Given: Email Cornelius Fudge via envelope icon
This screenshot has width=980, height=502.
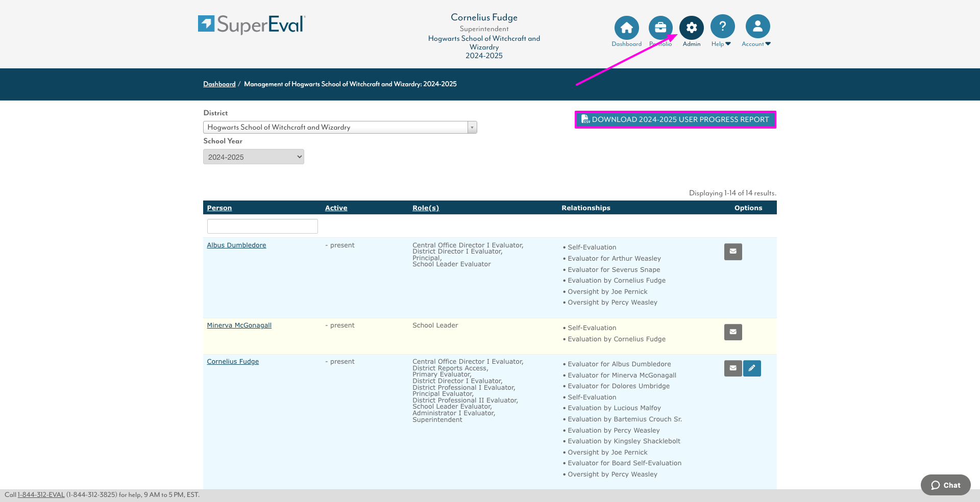Looking at the screenshot, I should pyautogui.click(x=733, y=368).
